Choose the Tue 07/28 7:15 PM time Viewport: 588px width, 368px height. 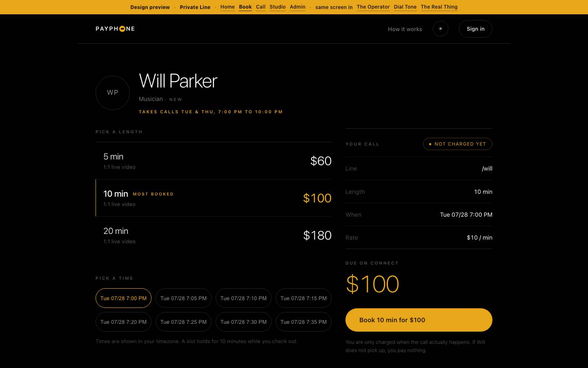303,298
